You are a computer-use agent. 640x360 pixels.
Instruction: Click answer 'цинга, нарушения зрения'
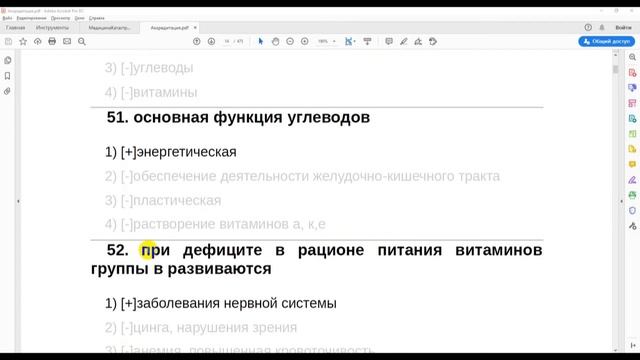click(x=215, y=327)
